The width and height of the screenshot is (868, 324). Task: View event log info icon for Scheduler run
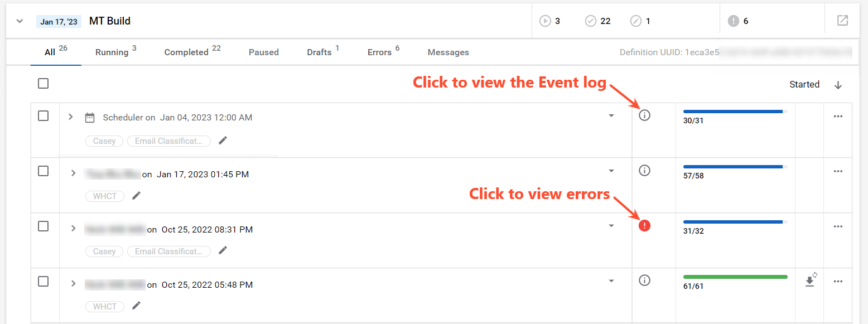pyautogui.click(x=645, y=115)
